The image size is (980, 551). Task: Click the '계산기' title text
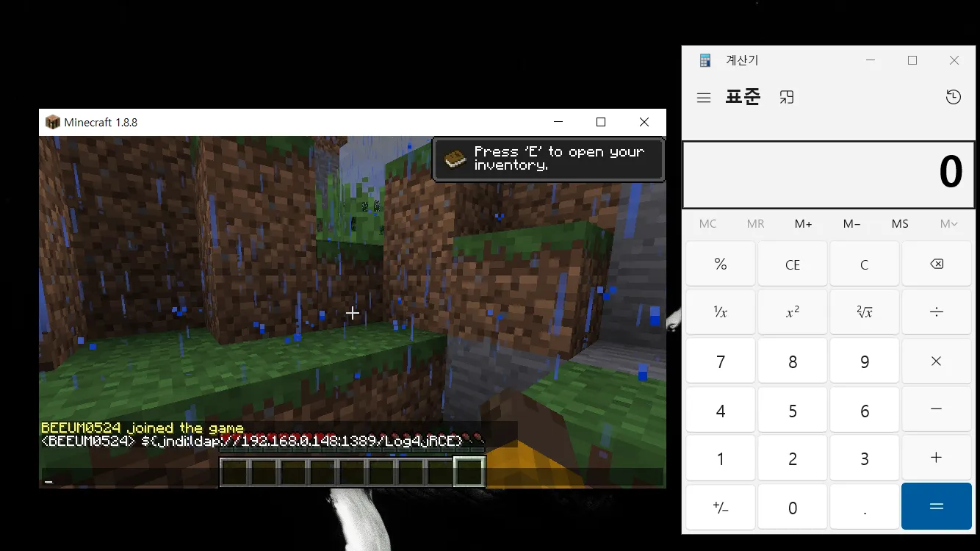[742, 60]
